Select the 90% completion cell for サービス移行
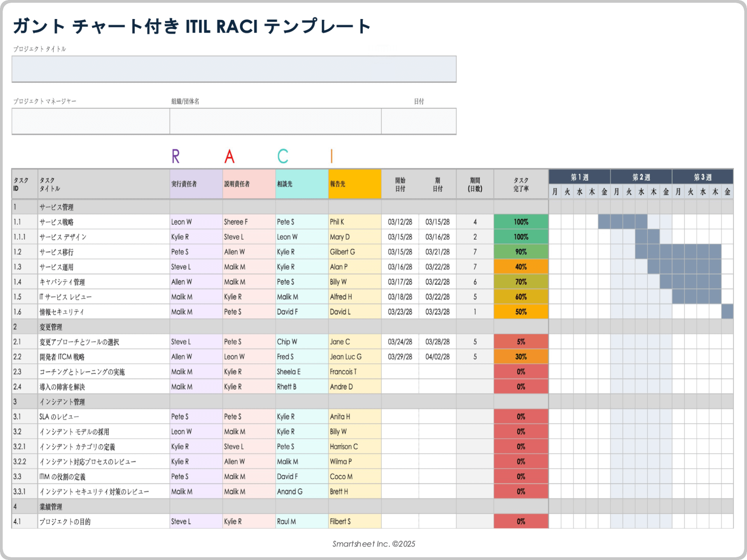 pos(521,252)
